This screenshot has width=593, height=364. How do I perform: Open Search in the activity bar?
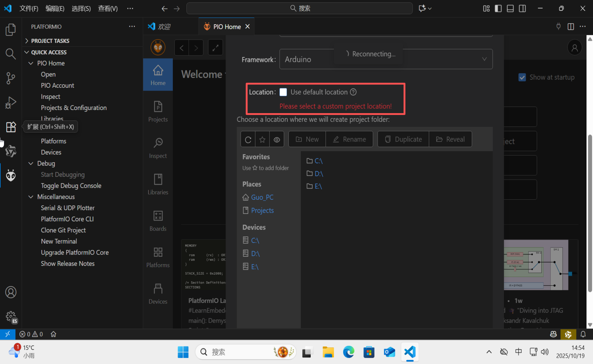(11, 54)
